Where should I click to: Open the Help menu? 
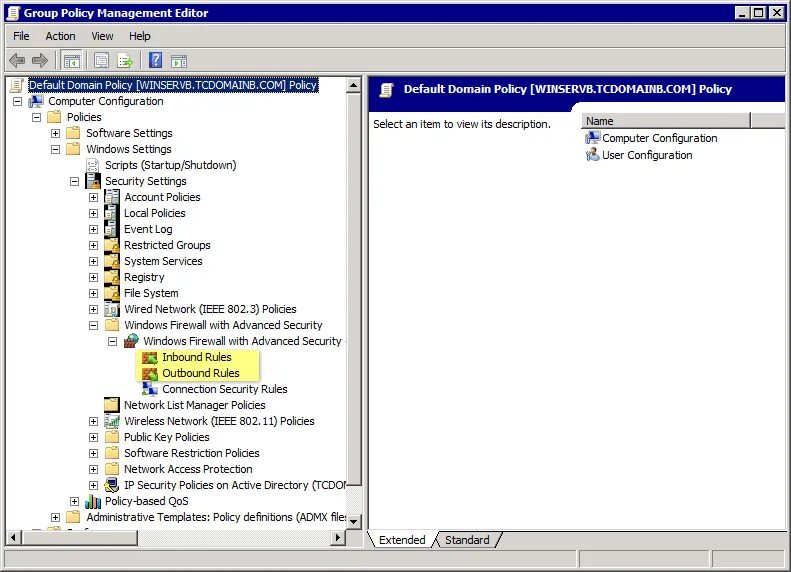(x=140, y=36)
